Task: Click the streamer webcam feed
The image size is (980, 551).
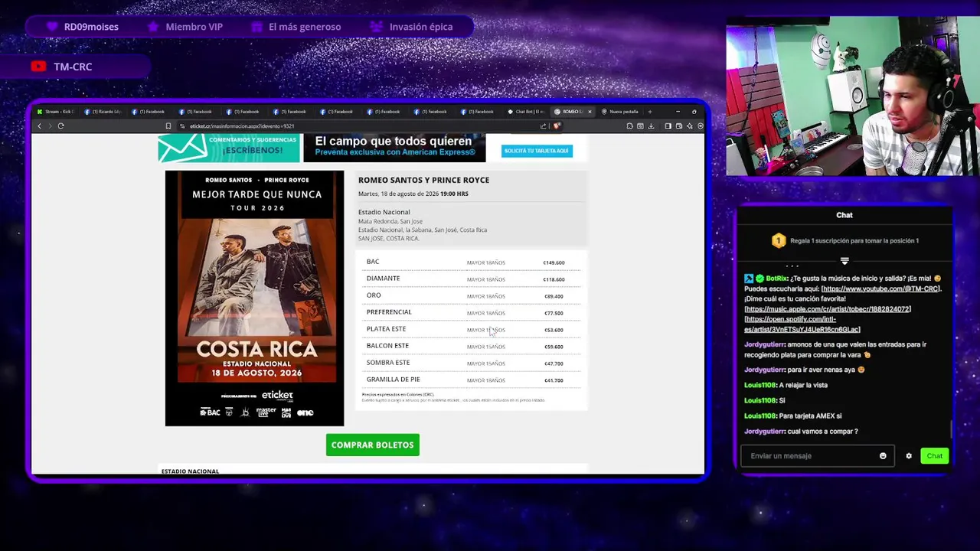Action: click(x=851, y=96)
